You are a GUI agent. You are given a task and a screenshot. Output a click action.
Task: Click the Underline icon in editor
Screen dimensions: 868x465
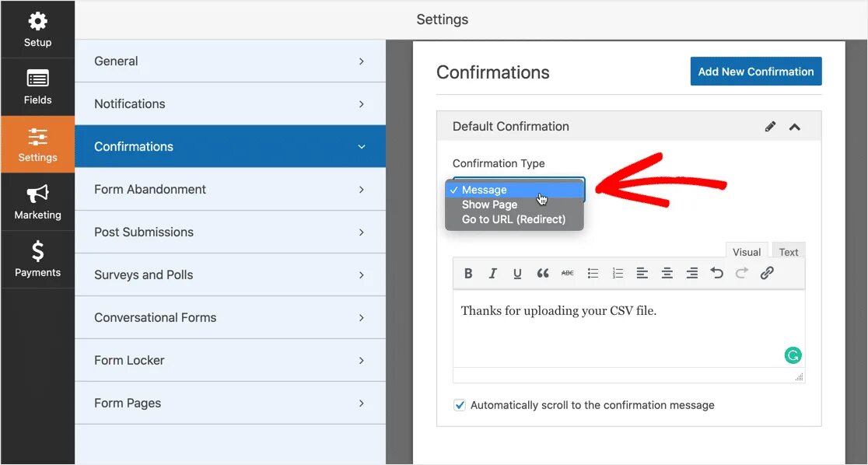pos(517,273)
